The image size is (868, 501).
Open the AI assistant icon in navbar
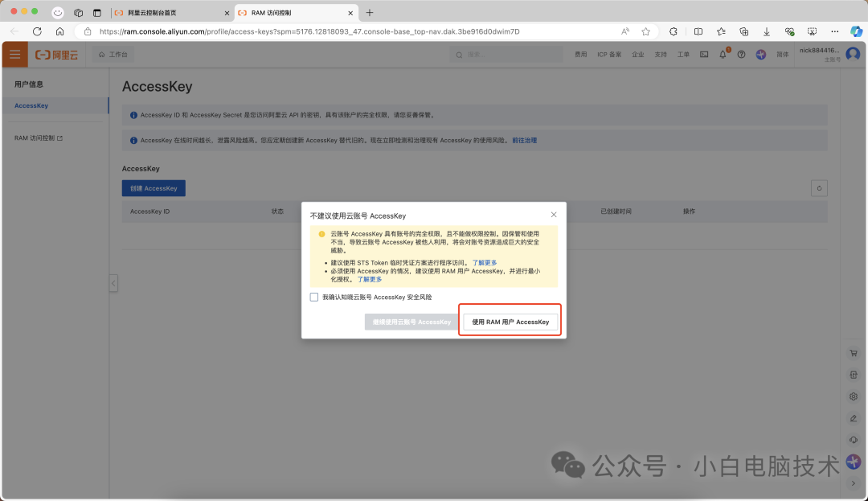pos(760,54)
